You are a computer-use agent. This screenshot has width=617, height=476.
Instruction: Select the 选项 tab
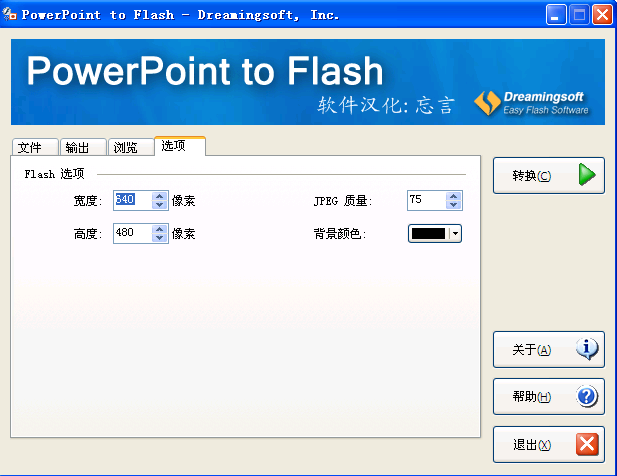(x=180, y=146)
